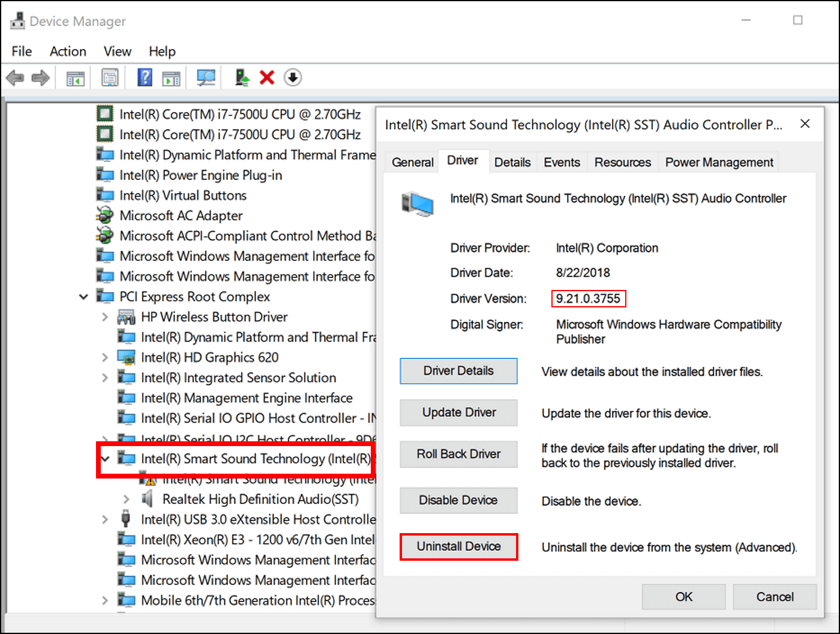Select Intel(R) Power Engine Plug-in item
The width and height of the screenshot is (840, 634).
[x=200, y=175]
